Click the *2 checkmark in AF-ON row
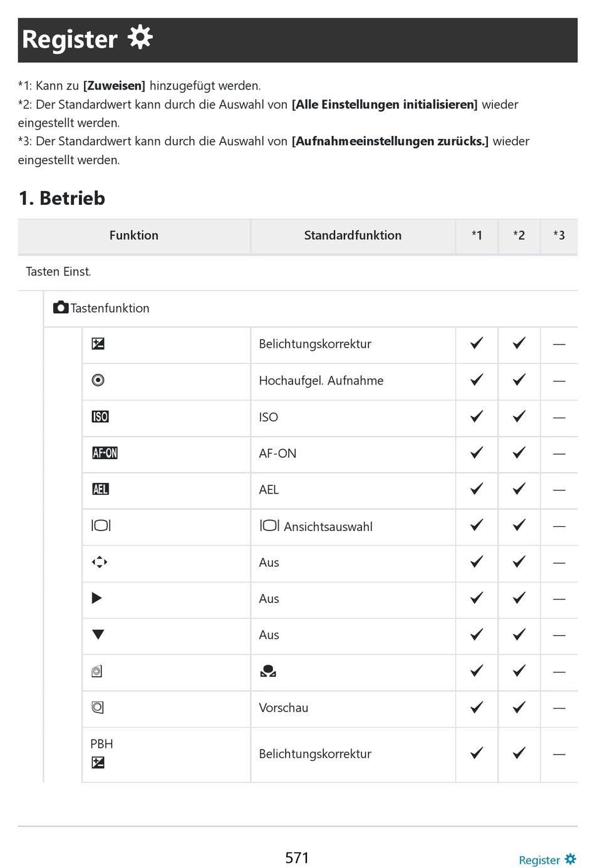595x868 pixels. 519,453
